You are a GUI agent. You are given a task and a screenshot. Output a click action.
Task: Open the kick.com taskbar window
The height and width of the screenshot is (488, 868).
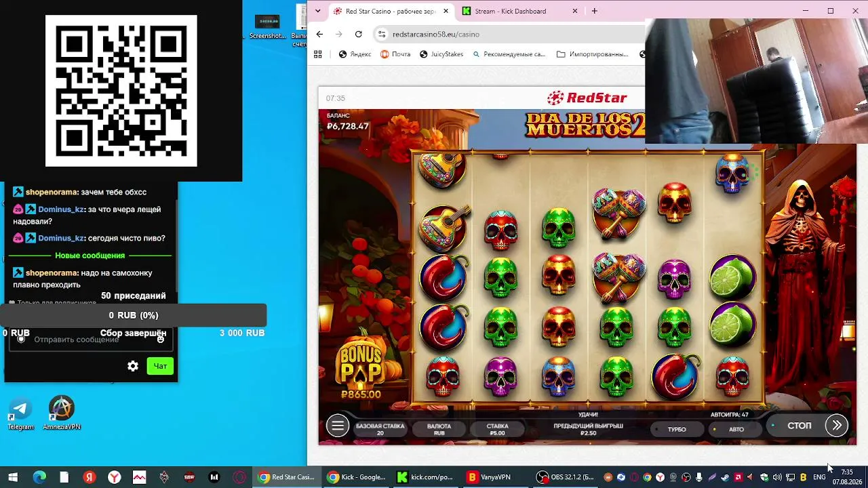pos(425,477)
